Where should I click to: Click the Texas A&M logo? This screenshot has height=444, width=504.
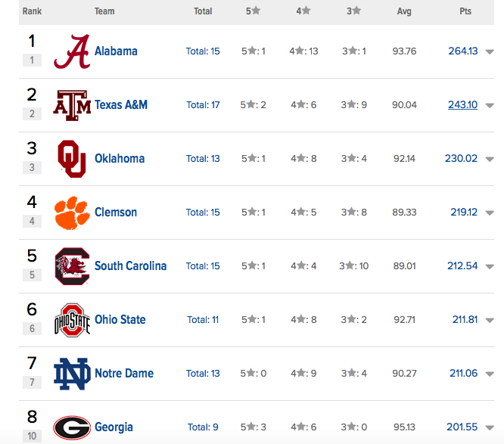pyautogui.click(x=72, y=105)
